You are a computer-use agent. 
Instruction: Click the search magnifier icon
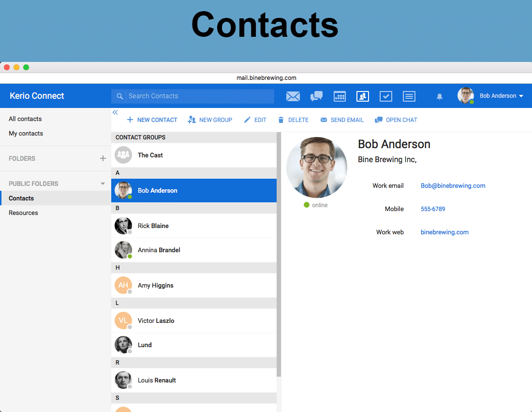[x=119, y=96]
